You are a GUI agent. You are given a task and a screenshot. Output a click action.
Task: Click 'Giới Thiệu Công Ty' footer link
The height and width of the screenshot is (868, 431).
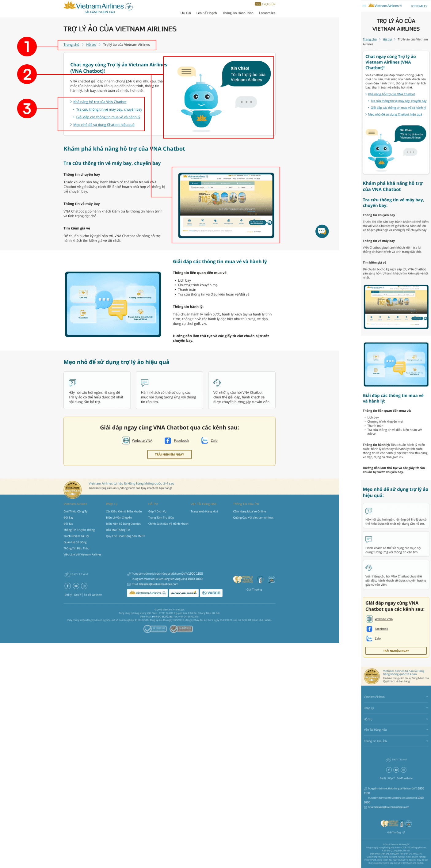pos(75,512)
